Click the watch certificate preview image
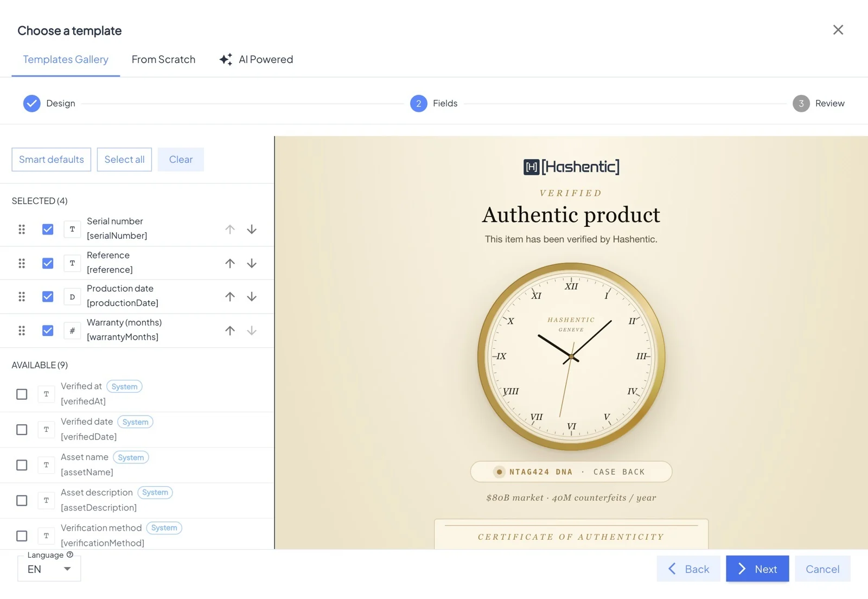Screen dimensions: 868x599 pos(571,342)
